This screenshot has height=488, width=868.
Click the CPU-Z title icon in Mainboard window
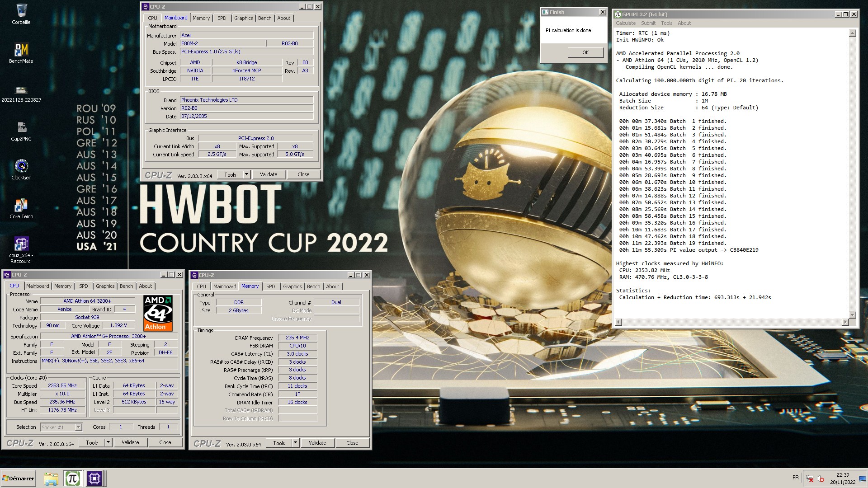[x=146, y=7]
